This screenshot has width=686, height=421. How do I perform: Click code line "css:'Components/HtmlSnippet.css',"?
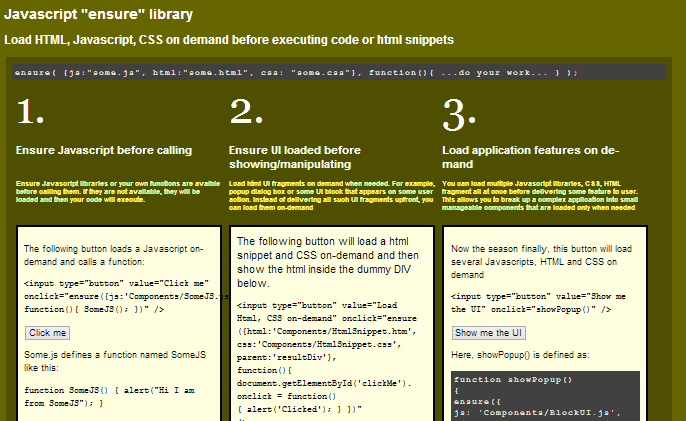coord(319,344)
